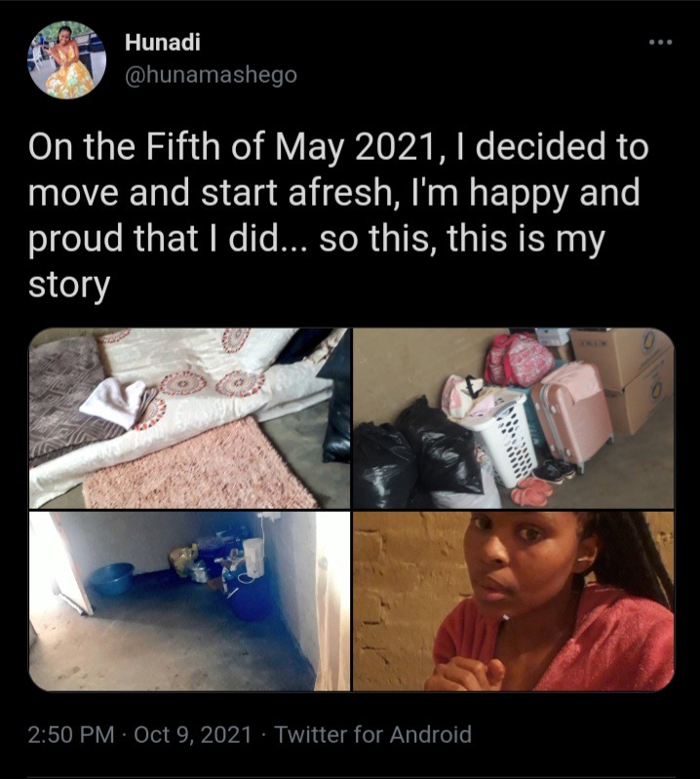View the selfie photo with pink robe
This screenshot has width=700, height=779.
[513, 602]
